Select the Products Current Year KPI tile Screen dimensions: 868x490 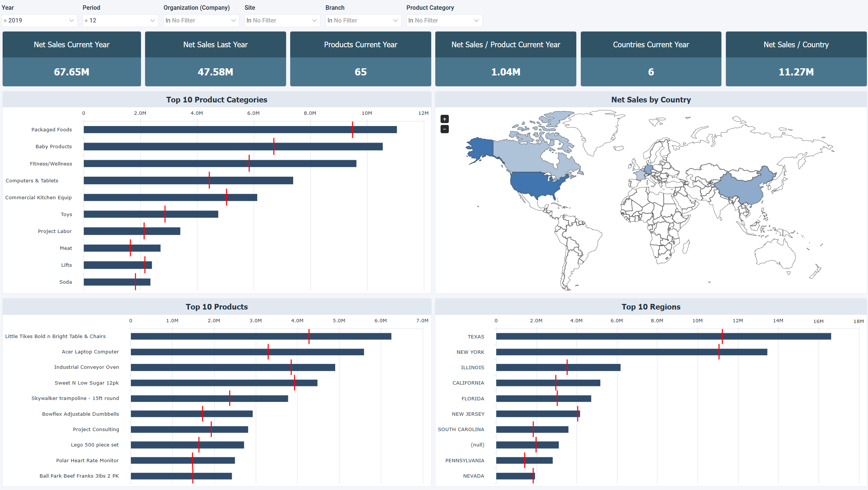pos(360,59)
